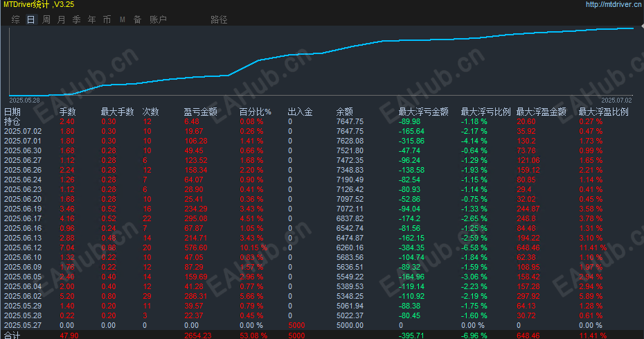Select the 2025.06.12 row date
Image resolution: width=644 pixels, height=339 pixels.
click(23, 247)
